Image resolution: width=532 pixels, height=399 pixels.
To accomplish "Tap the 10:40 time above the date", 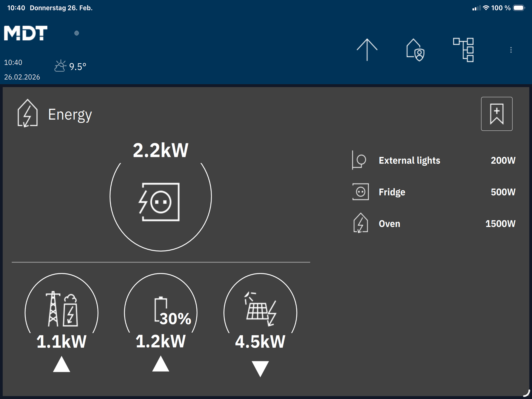I will pos(13,62).
